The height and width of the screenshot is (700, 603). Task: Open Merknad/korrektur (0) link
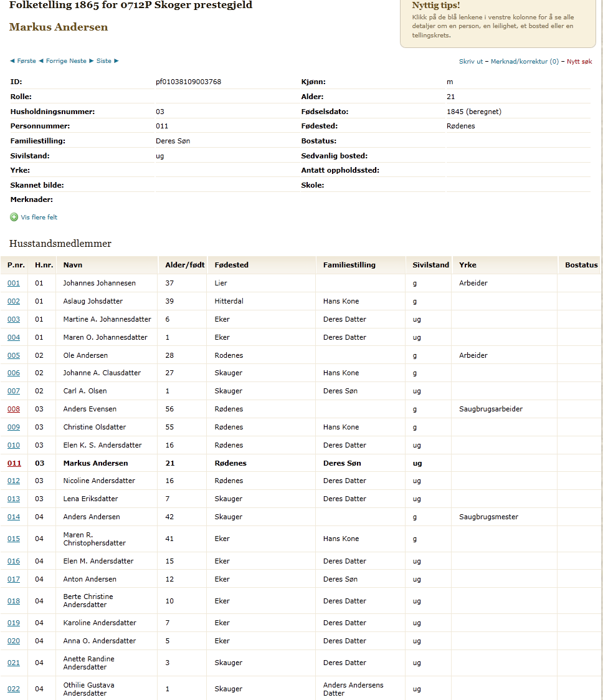(525, 62)
